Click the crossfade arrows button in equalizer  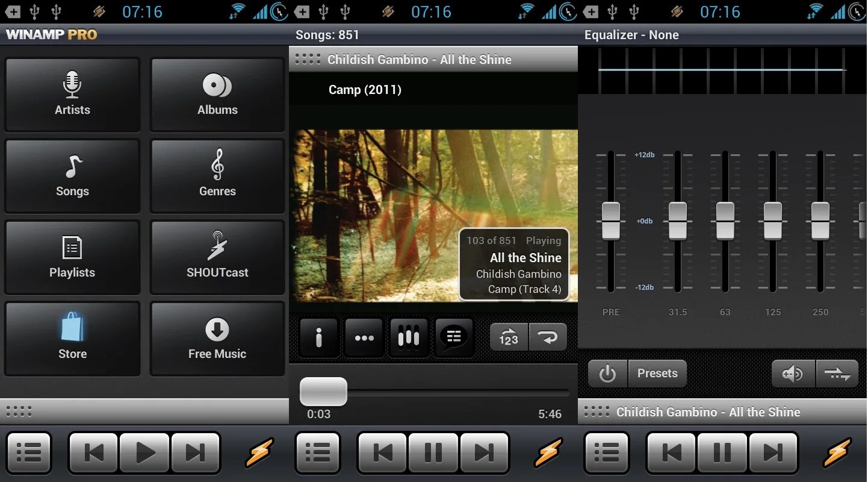(837, 374)
